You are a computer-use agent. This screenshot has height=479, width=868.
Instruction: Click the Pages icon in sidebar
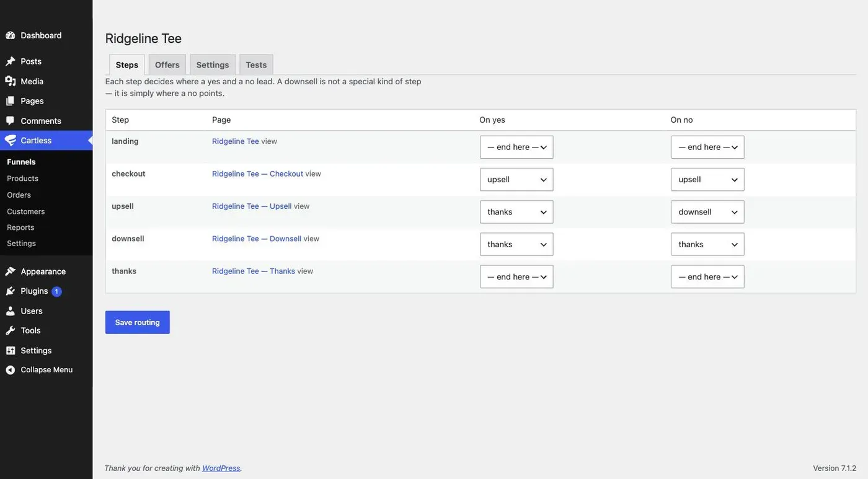tap(11, 101)
